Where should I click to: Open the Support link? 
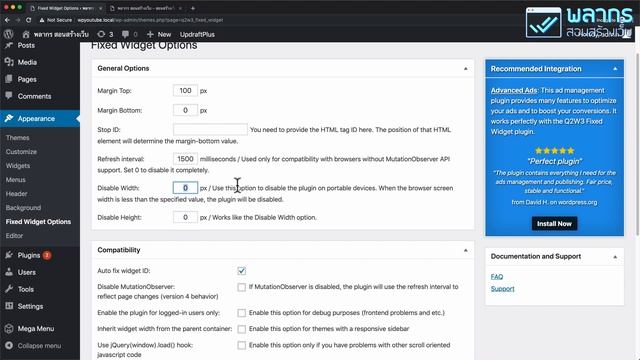coord(502,289)
